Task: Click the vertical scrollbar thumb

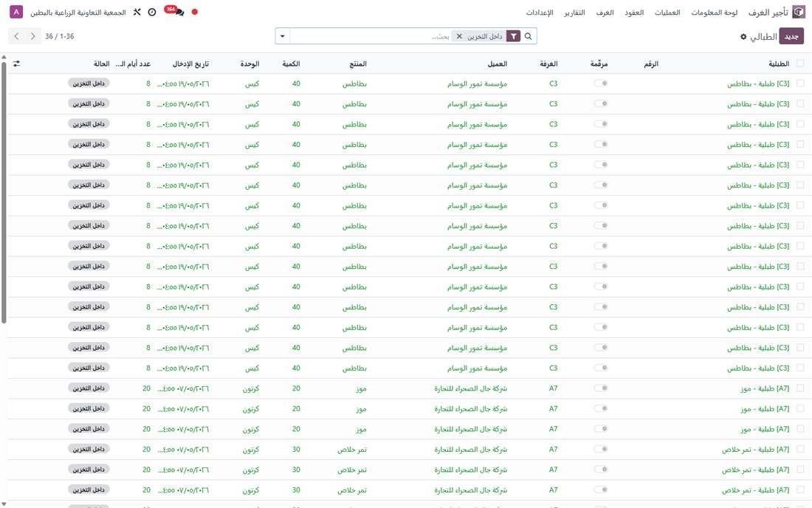Action: coord(4,191)
